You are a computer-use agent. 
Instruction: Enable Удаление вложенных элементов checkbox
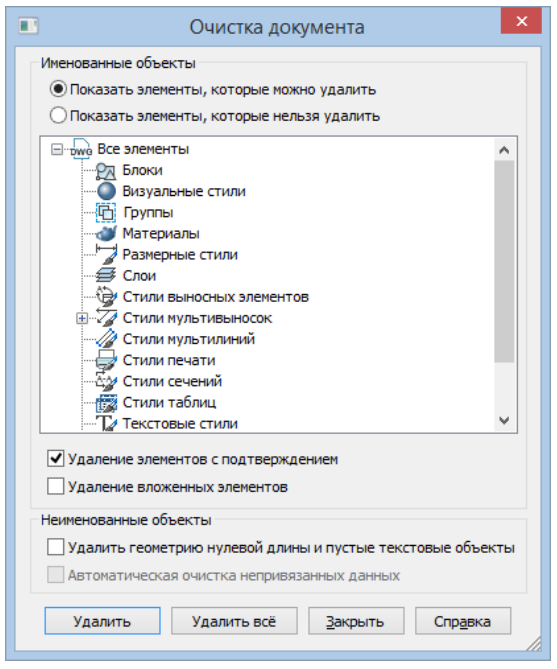56,486
